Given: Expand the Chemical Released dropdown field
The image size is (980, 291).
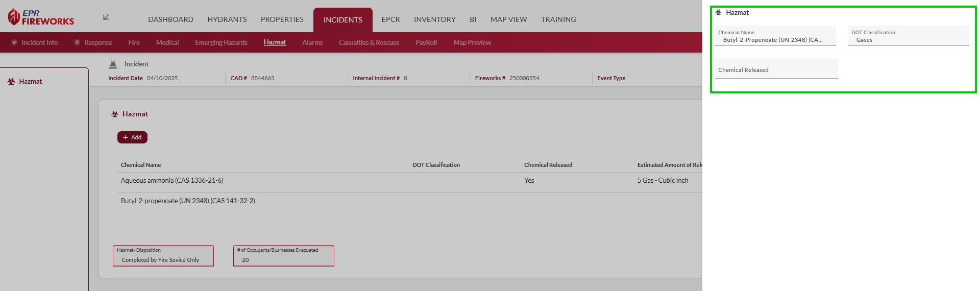Looking at the screenshot, I should [x=776, y=69].
